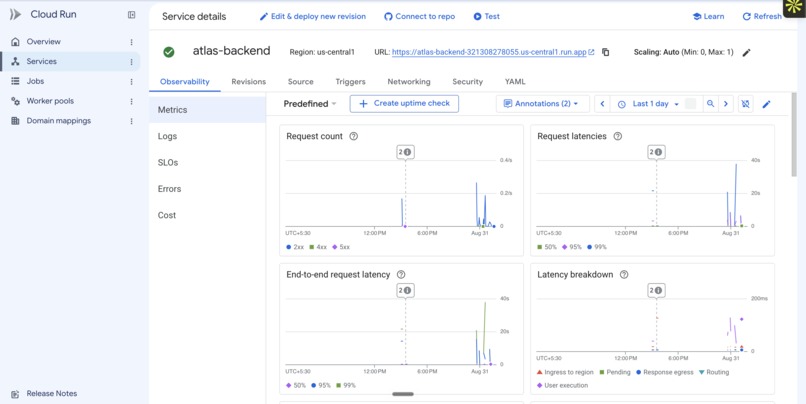Image resolution: width=806 pixels, height=404 pixels.
Task: Toggle the 4xx series in Request count legend
Action: pyautogui.click(x=318, y=247)
